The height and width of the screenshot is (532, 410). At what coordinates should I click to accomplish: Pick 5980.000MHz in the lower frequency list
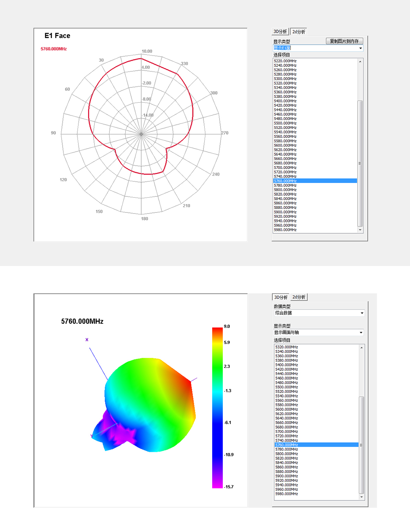(287, 494)
